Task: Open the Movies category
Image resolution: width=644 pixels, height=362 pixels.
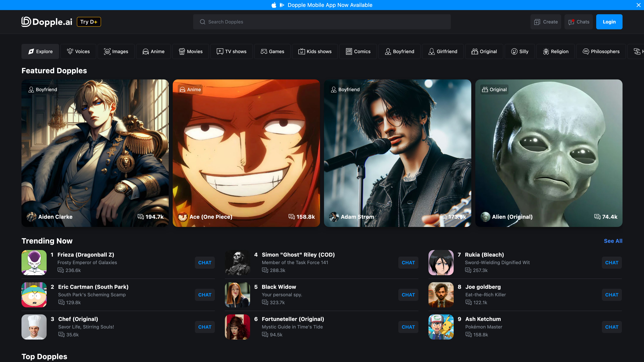Action: coord(191,51)
